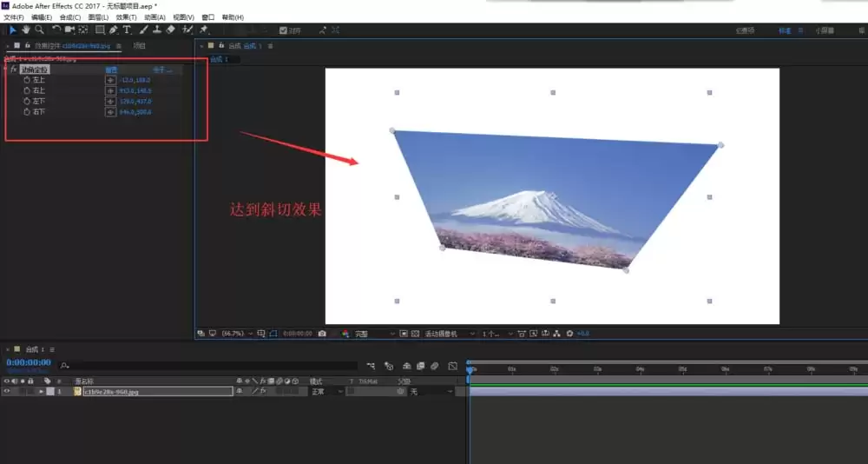Open the 完整 resolution dropdown
Screen dimensions: 868x464
375,334
